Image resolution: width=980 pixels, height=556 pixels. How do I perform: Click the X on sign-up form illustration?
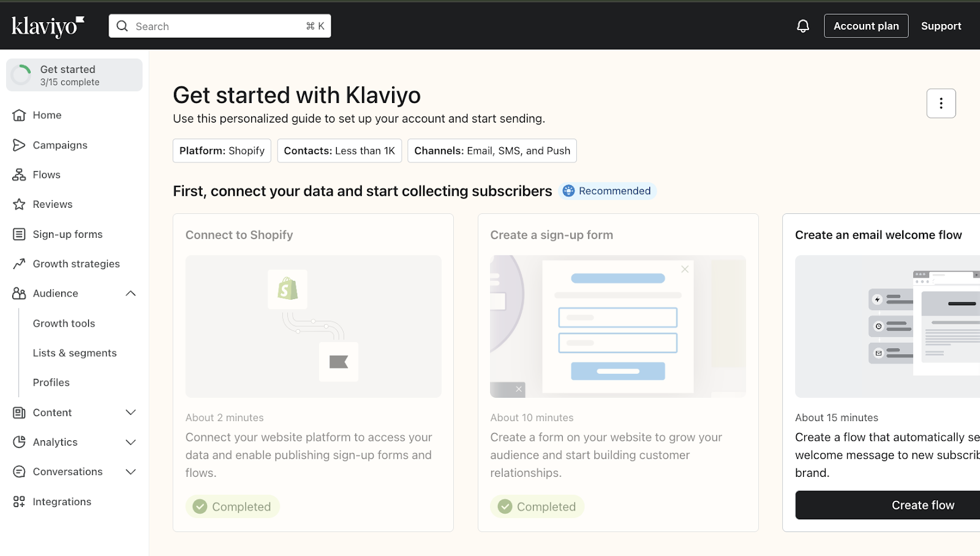pos(685,269)
